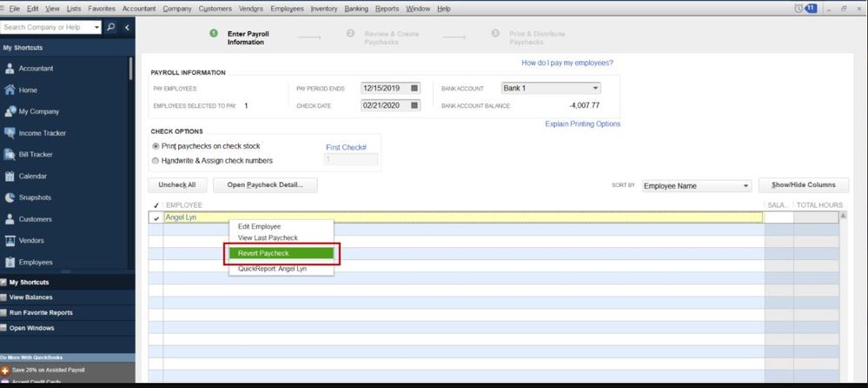The image size is (868, 388).
Task: Click Open Paycheck Detail button
Action: point(265,185)
